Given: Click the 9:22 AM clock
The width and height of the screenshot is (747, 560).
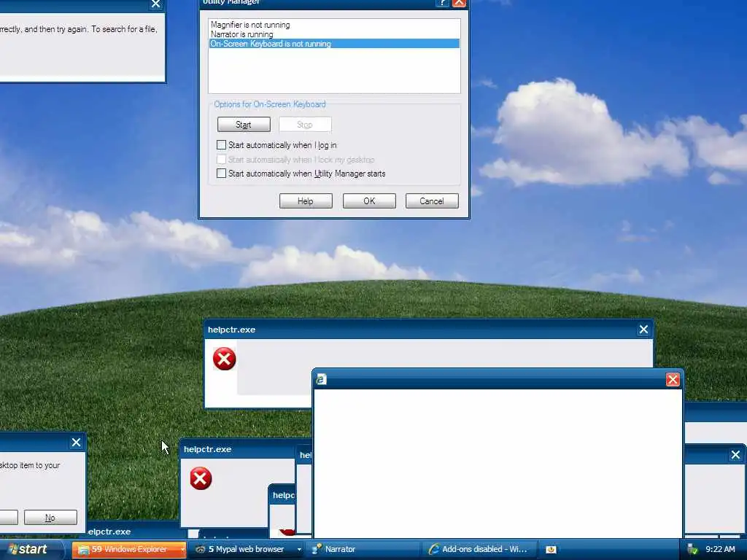Looking at the screenshot, I should tap(720, 549).
